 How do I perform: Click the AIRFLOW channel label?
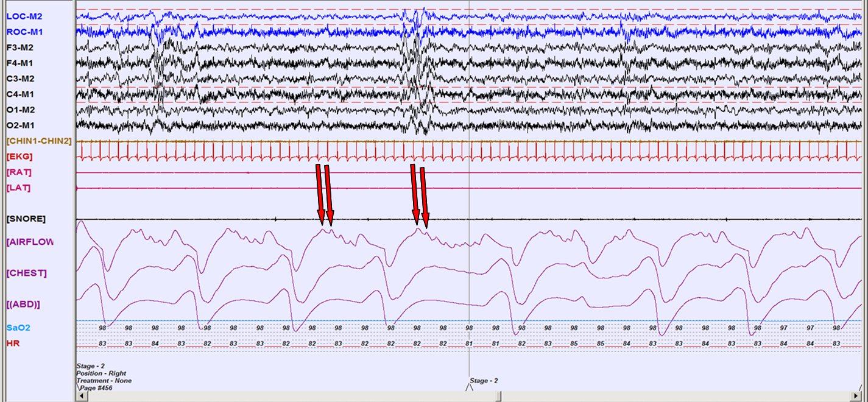(30, 242)
